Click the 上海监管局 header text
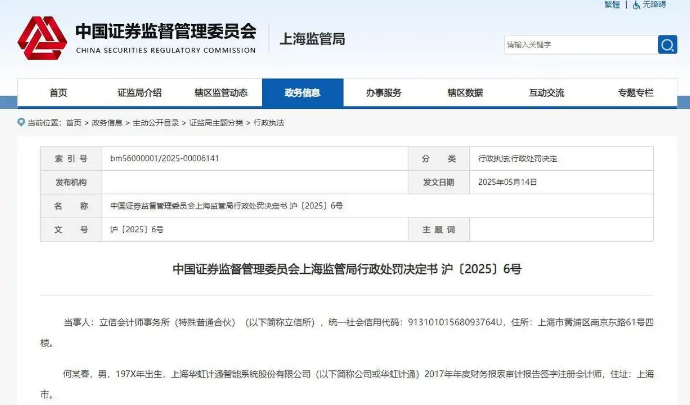 [312, 39]
